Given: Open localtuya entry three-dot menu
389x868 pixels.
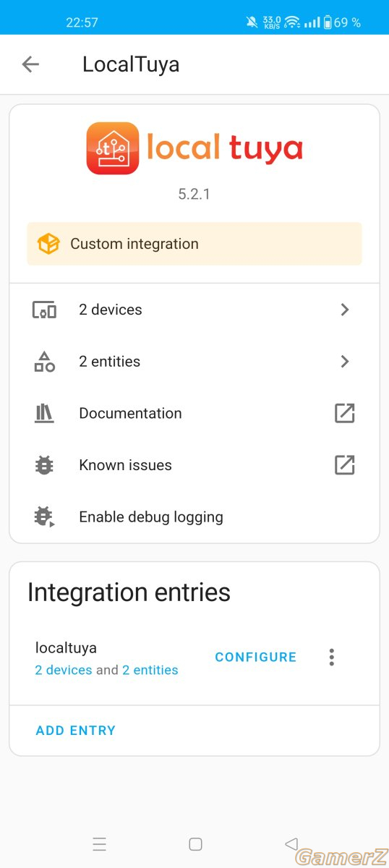Looking at the screenshot, I should tap(332, 657).
